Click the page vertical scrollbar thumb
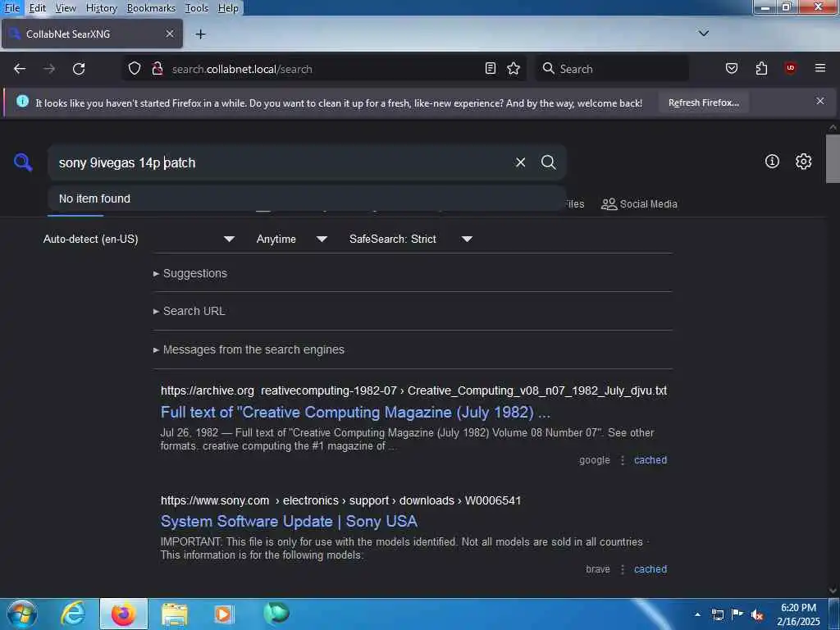This screenshot has height=630, width=840. click(x=833, y=158)
